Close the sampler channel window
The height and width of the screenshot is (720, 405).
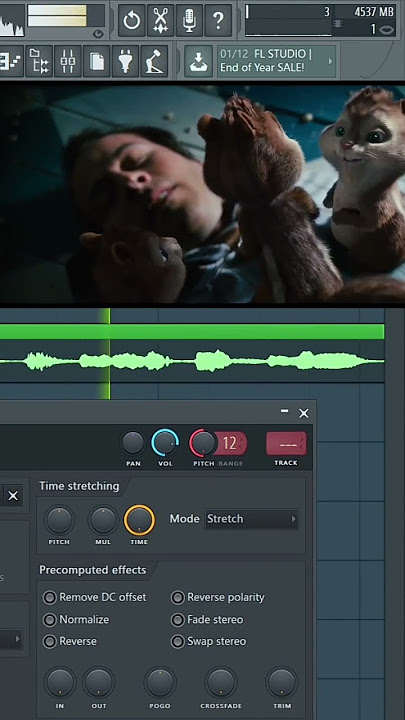pyautogui.click(x=304, y=413)
